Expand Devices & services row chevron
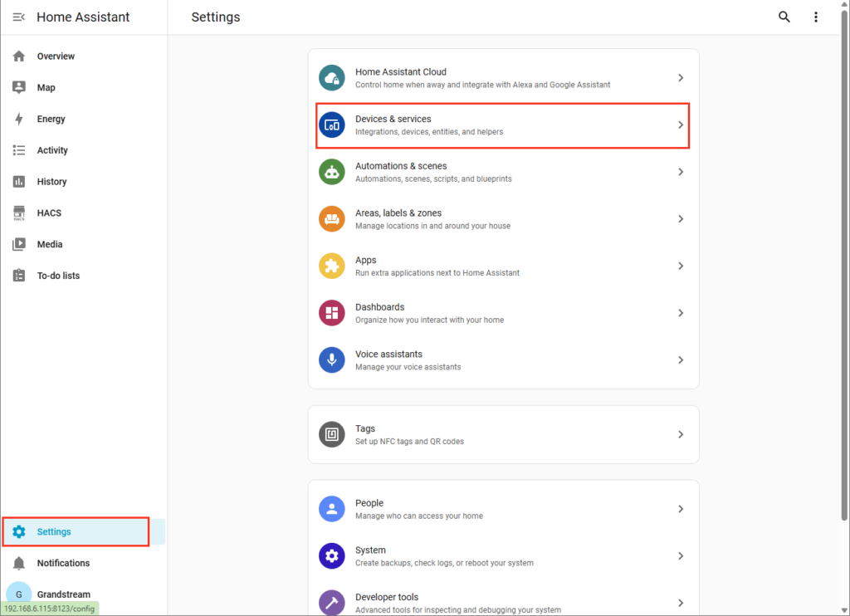Viewport: 850px width, 616px height. pyautogui.click(x=681, y=125)
